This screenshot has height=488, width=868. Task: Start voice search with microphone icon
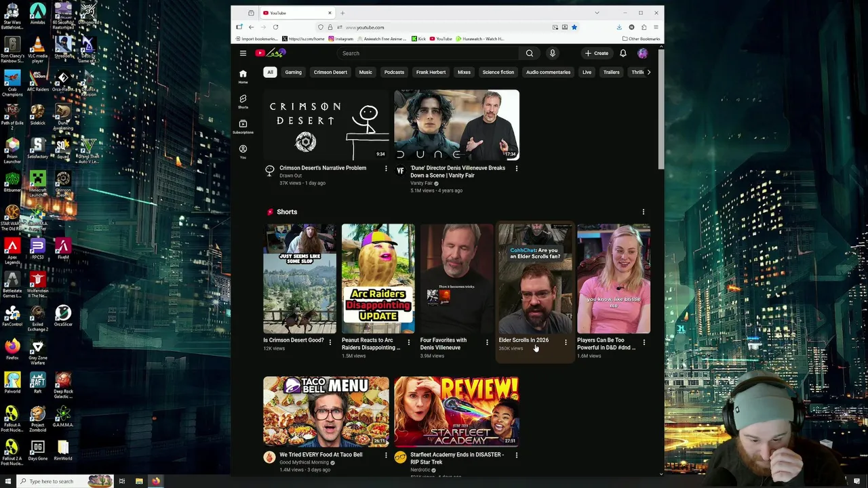coord(553,54)
